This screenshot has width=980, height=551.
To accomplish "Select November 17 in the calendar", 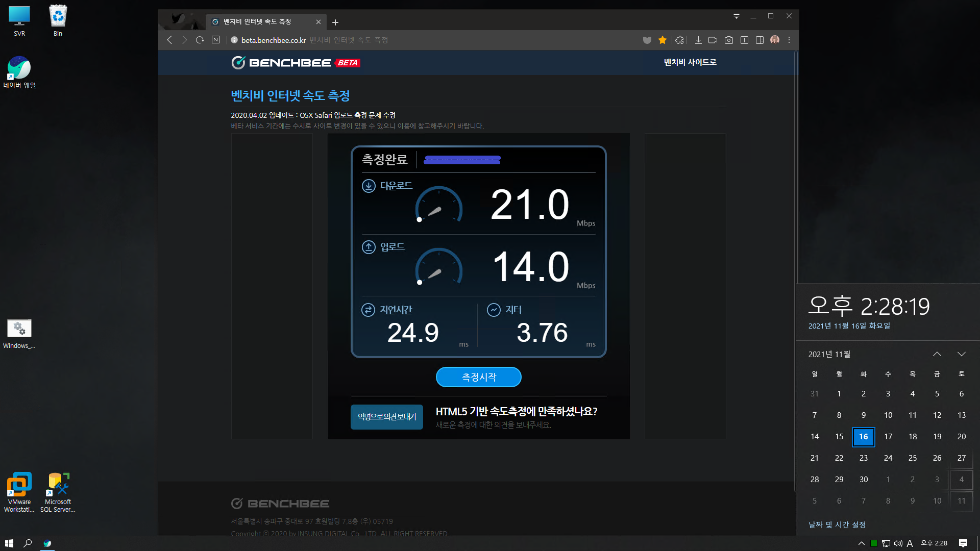I will pyautogui.click(x=888, y=437).
